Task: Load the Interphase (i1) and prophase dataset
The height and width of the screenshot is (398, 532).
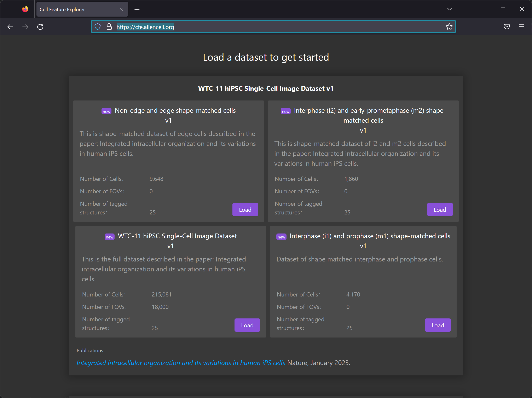Action: click(437, 325)
